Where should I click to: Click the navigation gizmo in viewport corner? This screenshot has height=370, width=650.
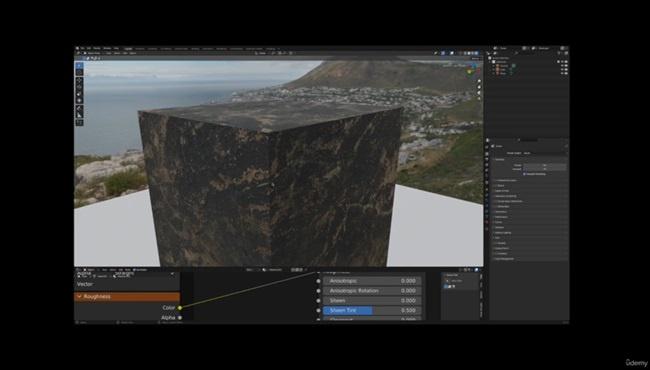[473, 68]
